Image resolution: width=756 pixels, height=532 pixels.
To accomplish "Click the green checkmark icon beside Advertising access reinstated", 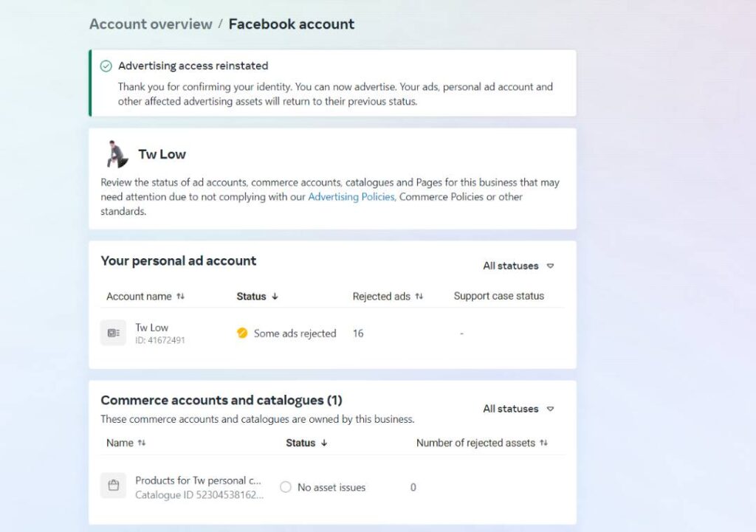I will 106,66.
